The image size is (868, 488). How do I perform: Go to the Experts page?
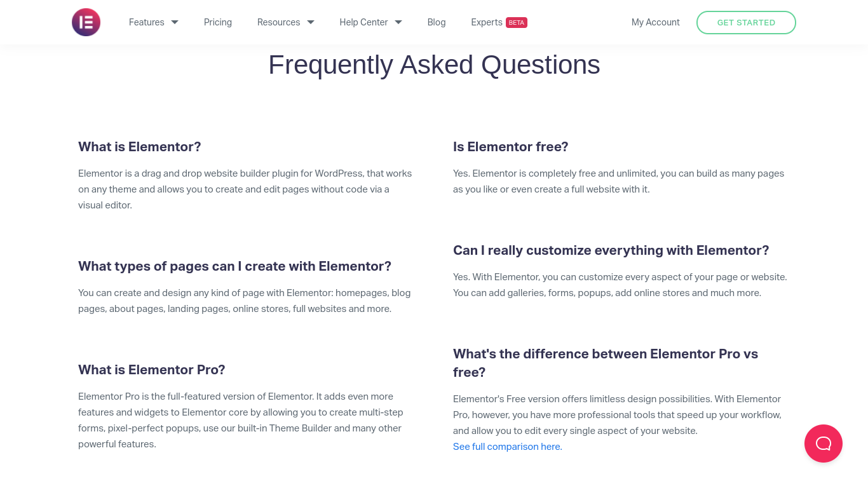tap(487, 22)
